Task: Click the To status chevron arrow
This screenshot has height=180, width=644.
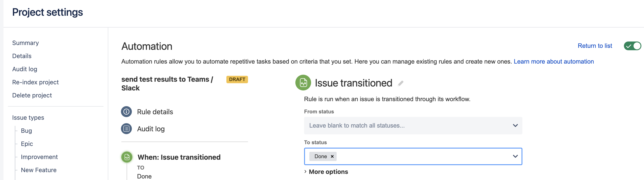Action: [515, 156]
